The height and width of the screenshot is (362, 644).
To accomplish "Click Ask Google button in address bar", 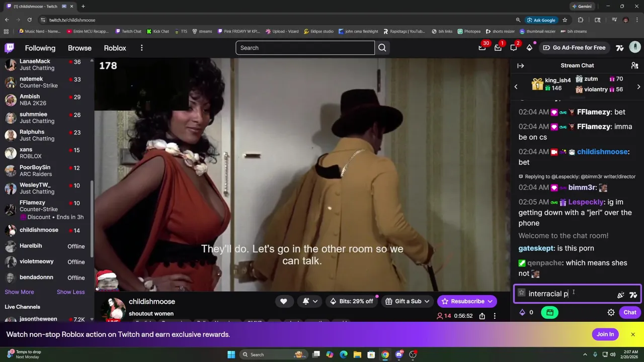I will 541,20.
